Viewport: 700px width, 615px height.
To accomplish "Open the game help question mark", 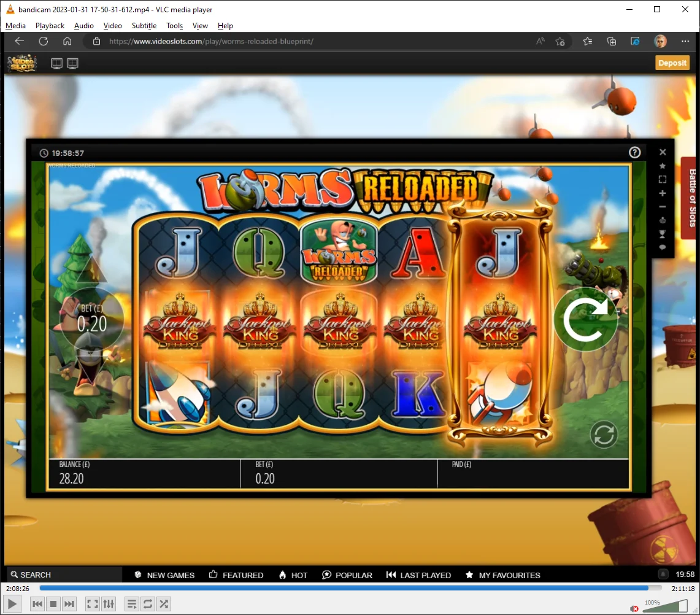I will 634,153.
